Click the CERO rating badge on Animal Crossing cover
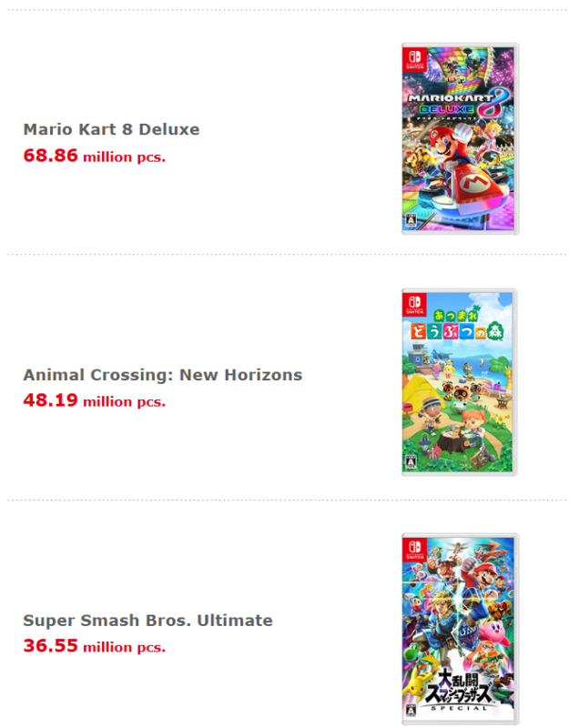 pyautogui.click(x=411, y=464)
